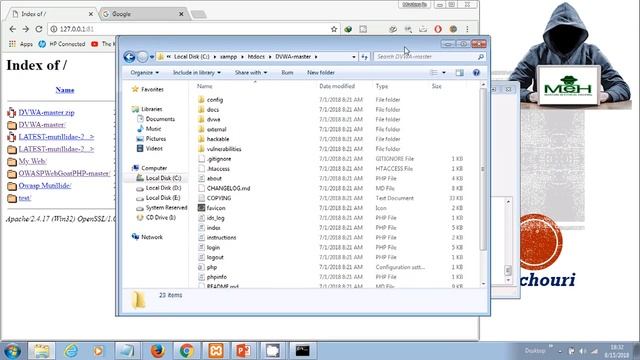The image size is (640, 360).
Task: Open the Owasp Mutillide/ directory link
Action: [45, 186]
